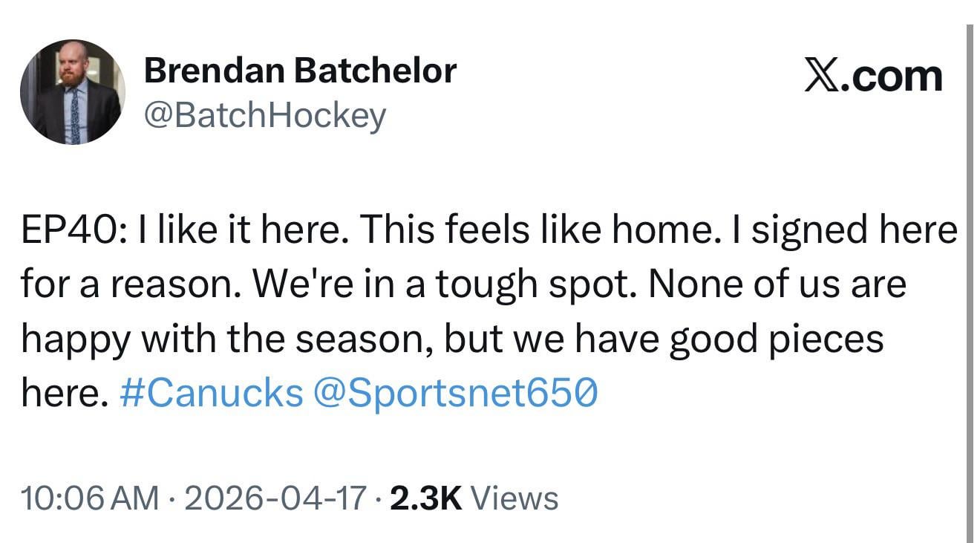
Task: Click the phrase "None of us are"
Action: (x=777, y=284)
